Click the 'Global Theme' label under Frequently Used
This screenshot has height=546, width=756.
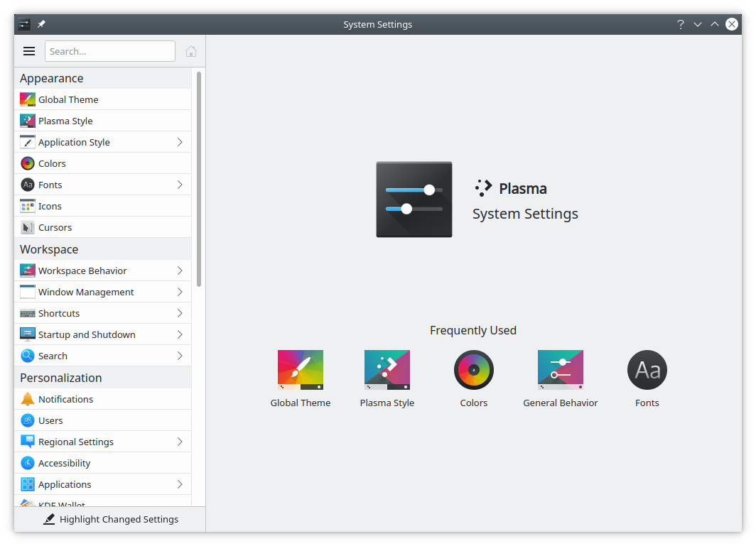tap(301, 403)
